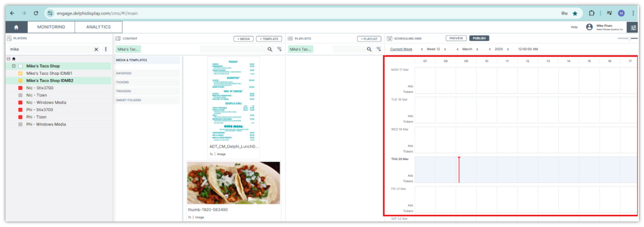This screenshot has height=227, width=644.
Task: Switch to the Monitoring tab
Action: coord(51,27)
